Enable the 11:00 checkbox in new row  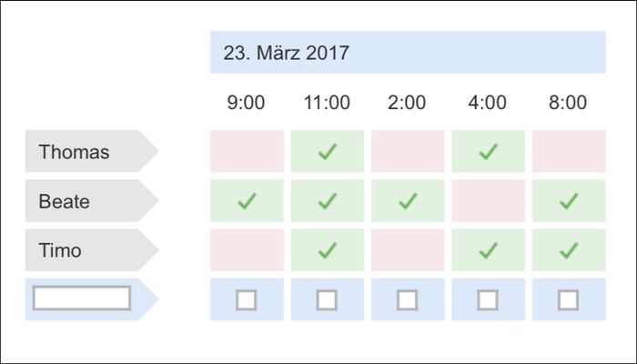[x=328, y=299]
